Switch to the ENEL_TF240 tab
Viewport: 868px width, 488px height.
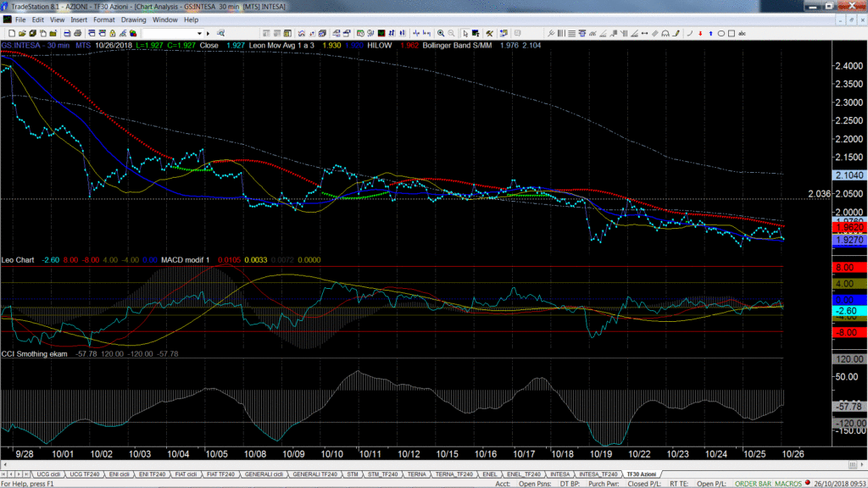click(523, 474)
